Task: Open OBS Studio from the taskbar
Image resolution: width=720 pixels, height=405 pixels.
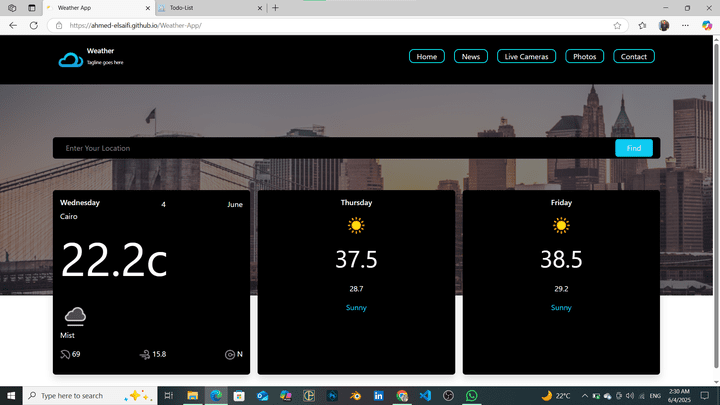Action: tap(448, 395)
